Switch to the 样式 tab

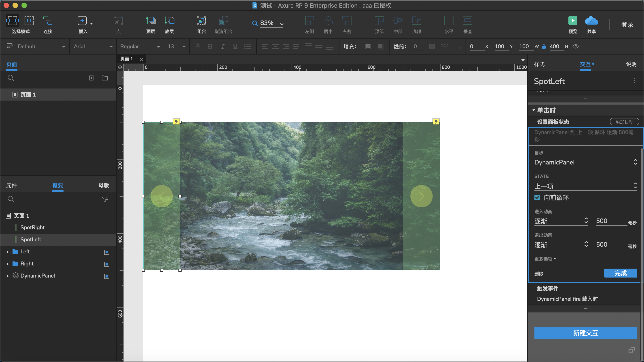[x=539, y=64]
